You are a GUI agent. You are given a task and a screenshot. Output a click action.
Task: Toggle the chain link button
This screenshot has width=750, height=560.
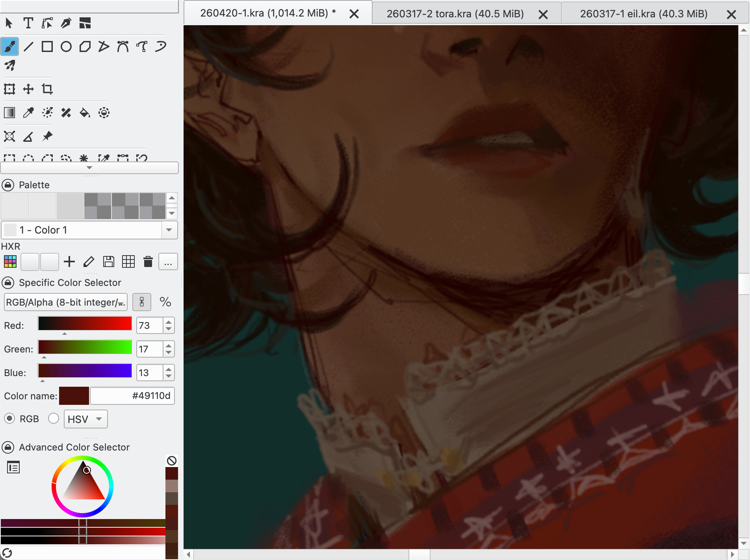(x=142, y=302)
